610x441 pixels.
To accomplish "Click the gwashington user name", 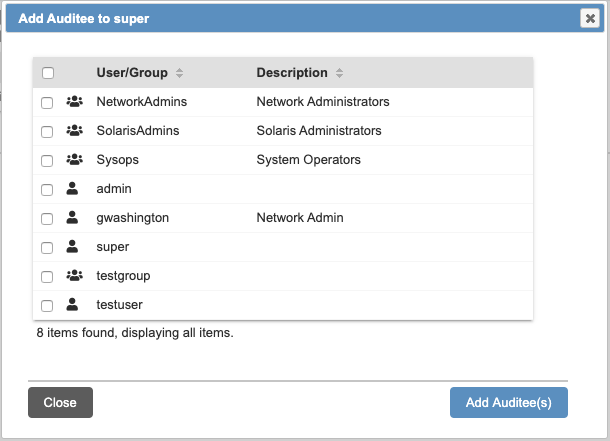I will pyautogui.click(x=133, y=218).
